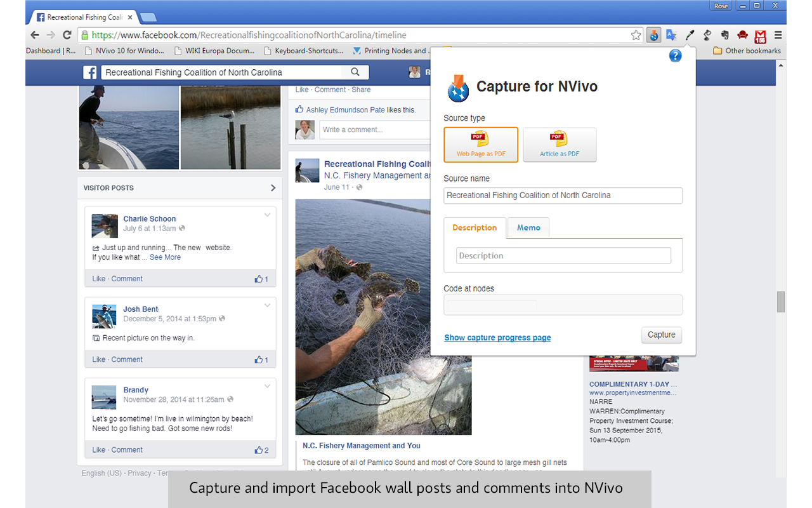Open dropdown on Charlie Schoon's post
812x508 pixels.
(x=267, y=215)
